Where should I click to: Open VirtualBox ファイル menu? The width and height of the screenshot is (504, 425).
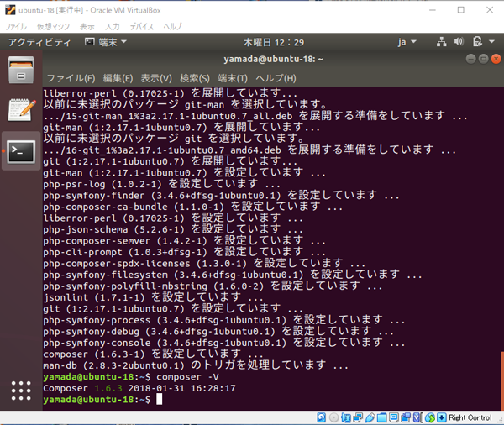[x=16, y=26]
